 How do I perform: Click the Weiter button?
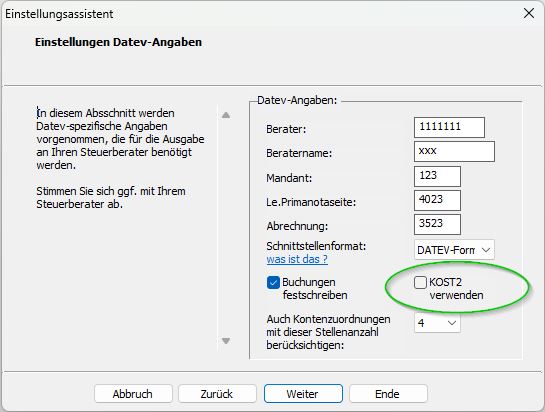(303, 394)
